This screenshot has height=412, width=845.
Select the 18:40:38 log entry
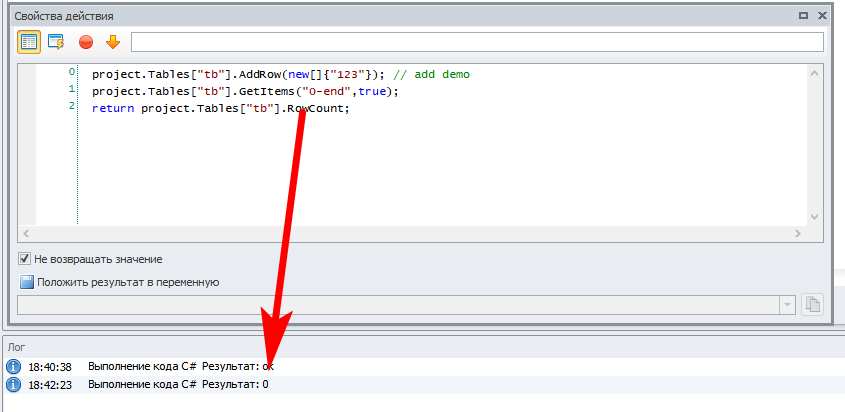tap(422, 367)
